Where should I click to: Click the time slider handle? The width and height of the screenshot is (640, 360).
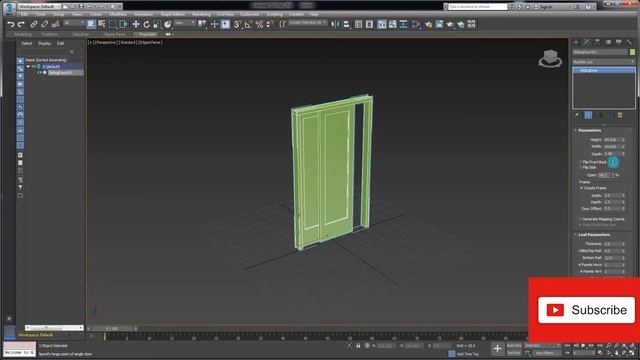tap(111, 328)
